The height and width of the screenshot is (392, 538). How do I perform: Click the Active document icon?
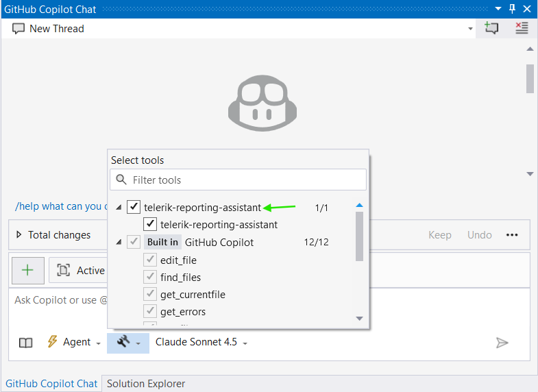(64, 270)
